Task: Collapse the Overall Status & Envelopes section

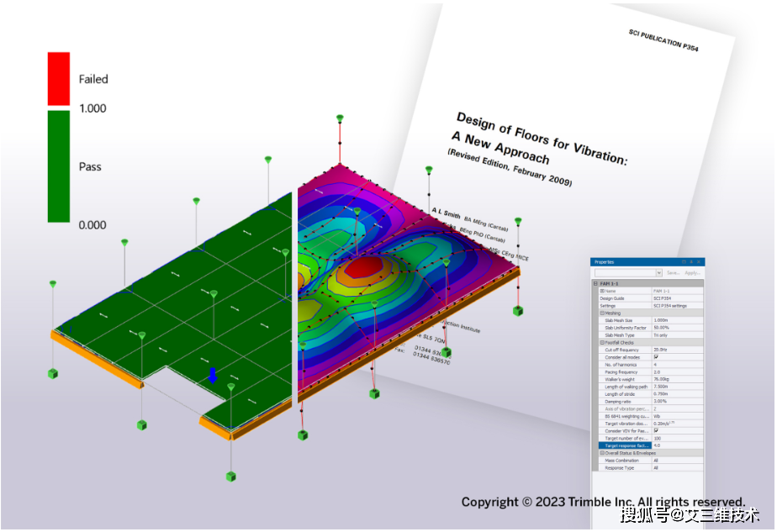Action: 602,453
